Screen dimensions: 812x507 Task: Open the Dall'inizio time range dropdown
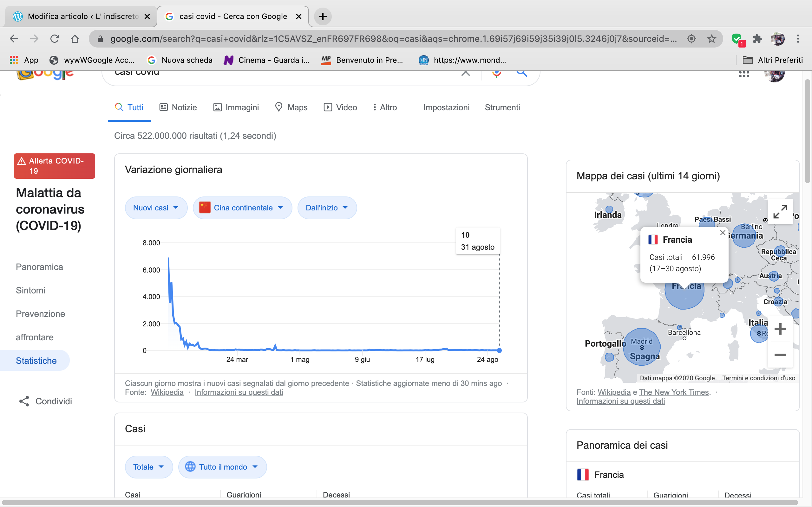pyautogui.click(x=327, y=208)
